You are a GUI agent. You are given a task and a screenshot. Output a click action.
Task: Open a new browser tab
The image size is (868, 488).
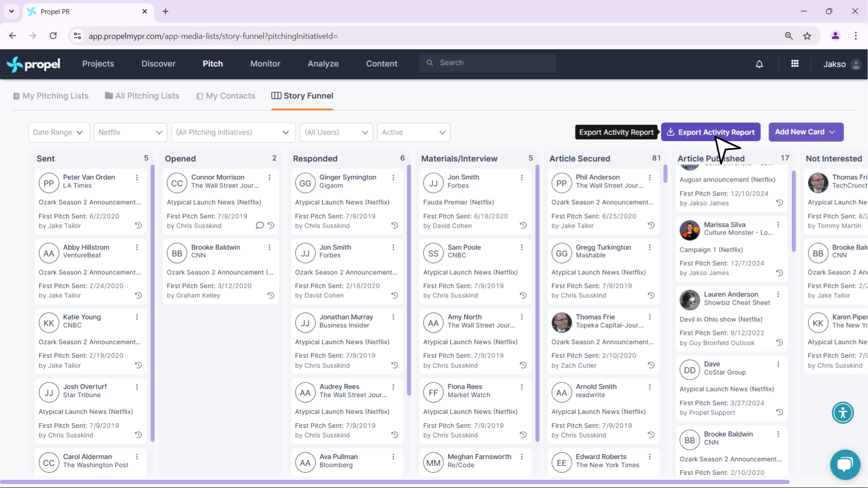pos(165,11)
